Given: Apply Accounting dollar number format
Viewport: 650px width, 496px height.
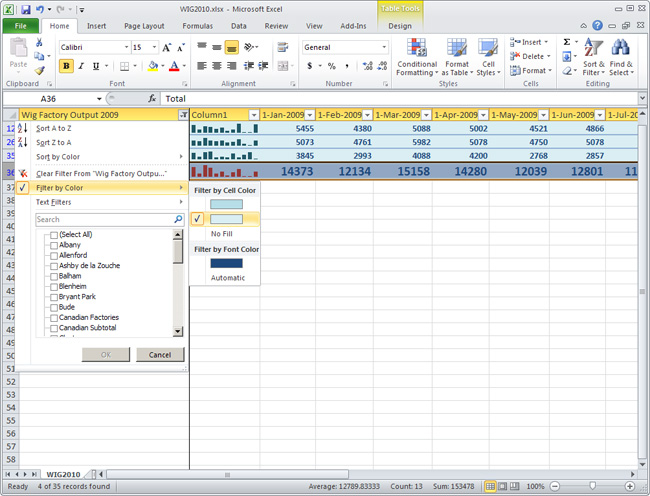Looking at the screenshot, I should pos(310,66).
